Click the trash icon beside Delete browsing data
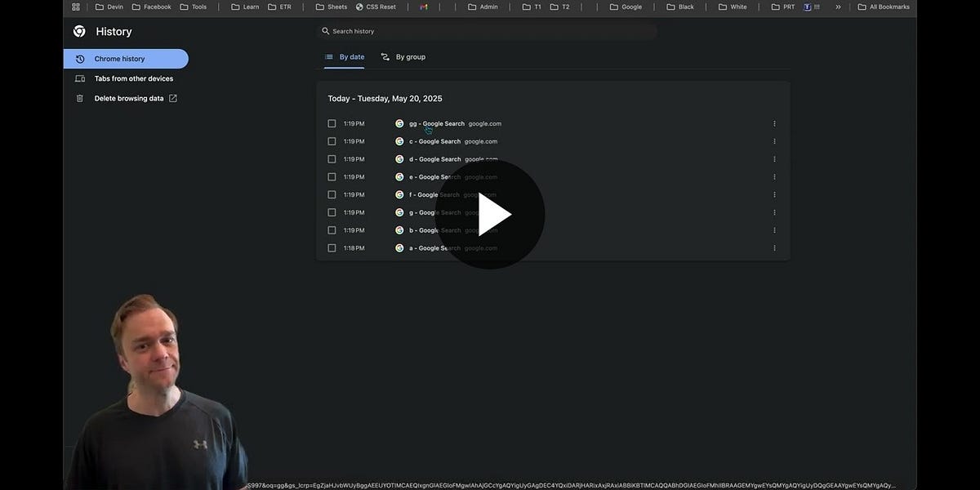980x490 pixels. 79,98
